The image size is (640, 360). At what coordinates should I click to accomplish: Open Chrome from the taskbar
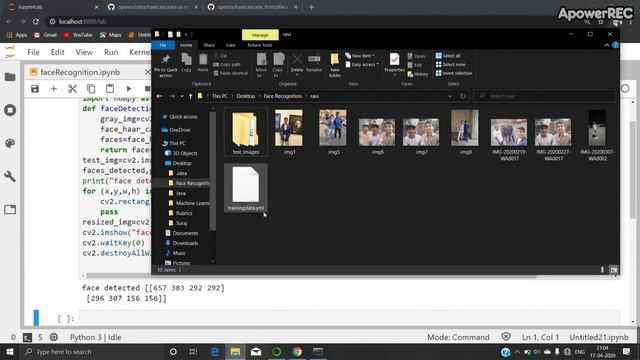297,352
